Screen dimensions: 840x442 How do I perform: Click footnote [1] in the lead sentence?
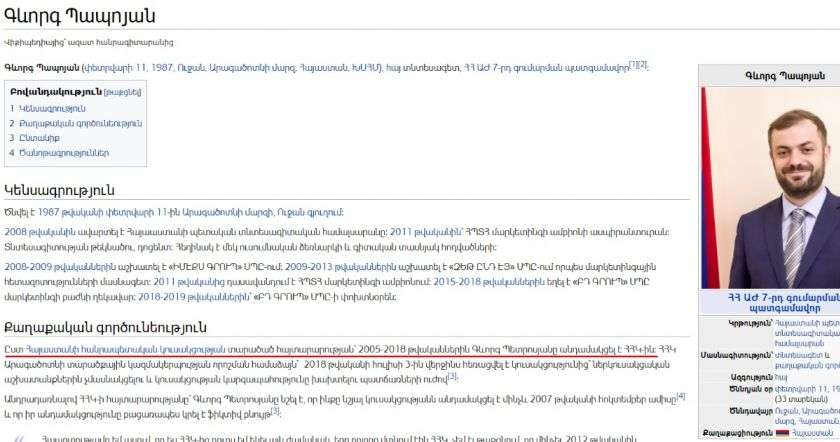point(632,64)
